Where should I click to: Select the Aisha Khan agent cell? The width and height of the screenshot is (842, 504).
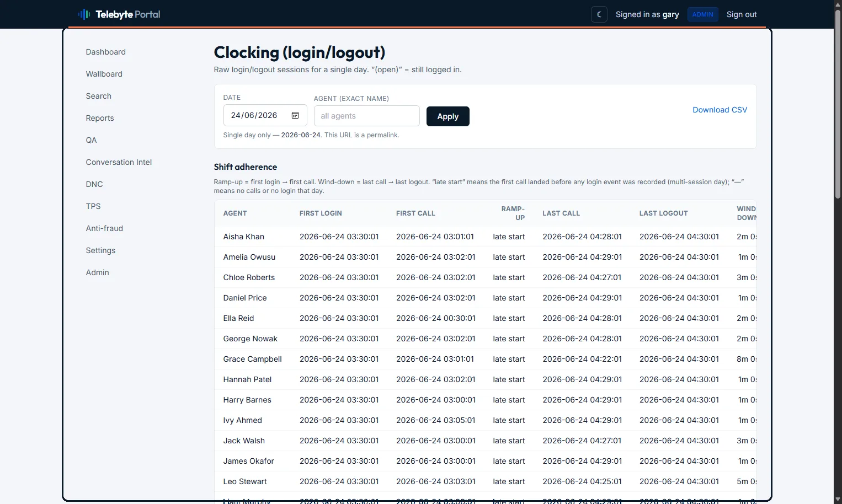[244, 237]
